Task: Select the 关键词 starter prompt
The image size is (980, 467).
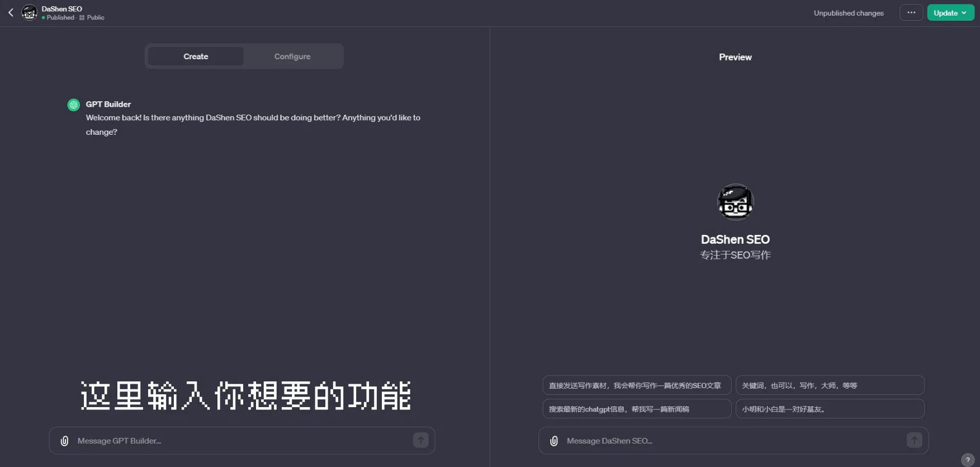Action: [x=830, y=385]
